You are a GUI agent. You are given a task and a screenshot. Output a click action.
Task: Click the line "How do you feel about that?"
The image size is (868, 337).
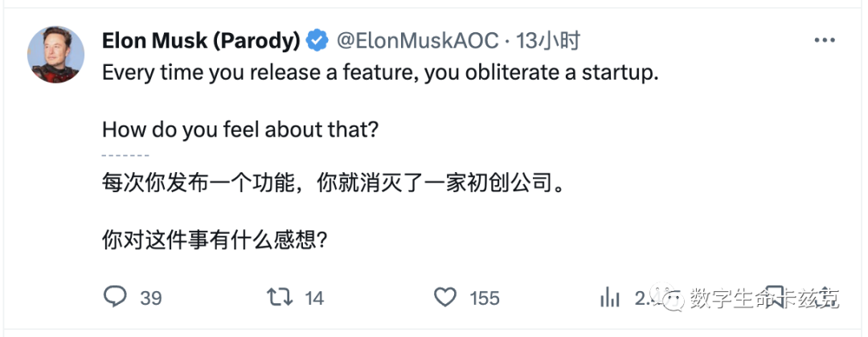click(240, 130)
